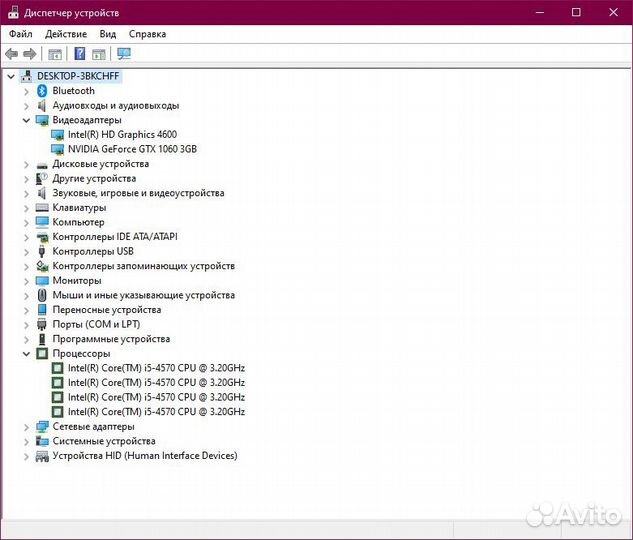
Task: Select the first Intel Core i5-4570 processor entry
Action: 156,368
